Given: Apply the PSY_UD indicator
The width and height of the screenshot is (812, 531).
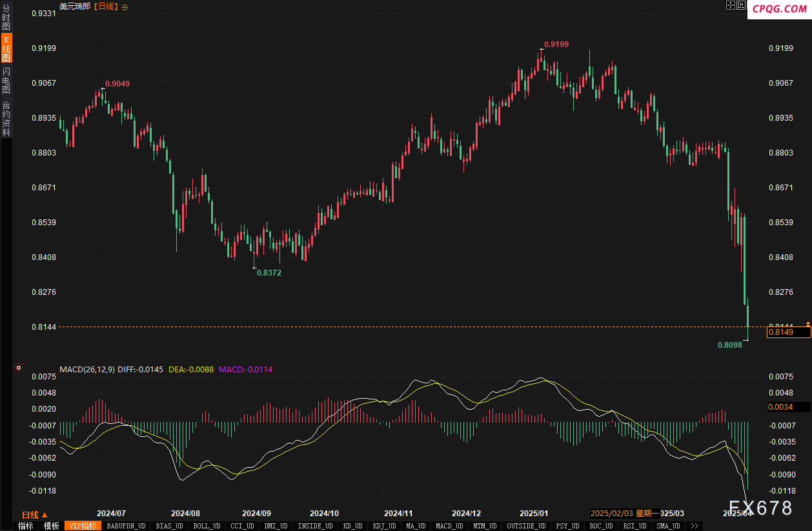Looking at the screenshot, I should (568, 526).
